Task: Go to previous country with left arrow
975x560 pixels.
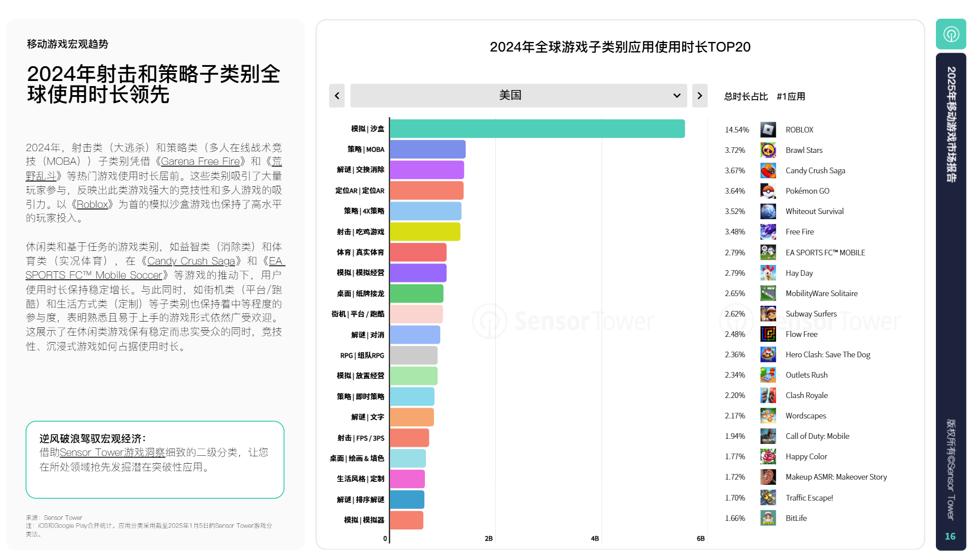Action: point(337,96)
